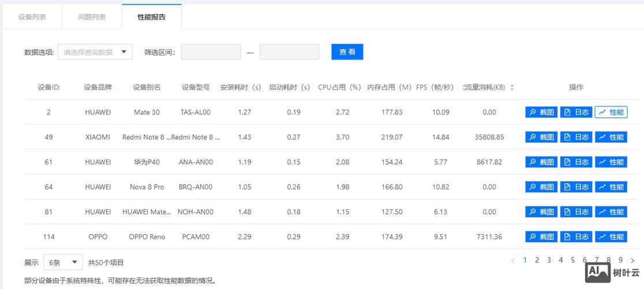
Task: View performance (性能) chart for Mate 30
Action: point(611,112)
